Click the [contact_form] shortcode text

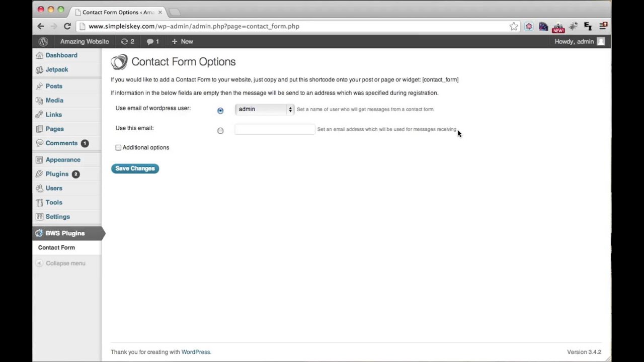440,79
